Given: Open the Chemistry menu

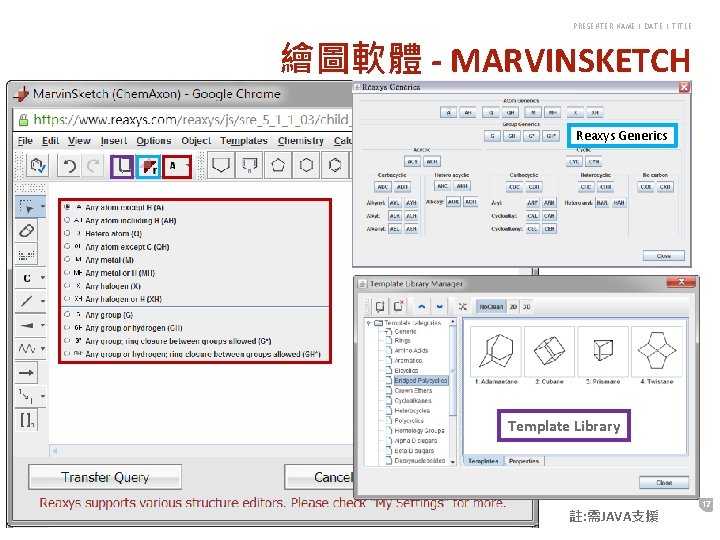Looking at the screenshot, I should (x=300, y=141).
